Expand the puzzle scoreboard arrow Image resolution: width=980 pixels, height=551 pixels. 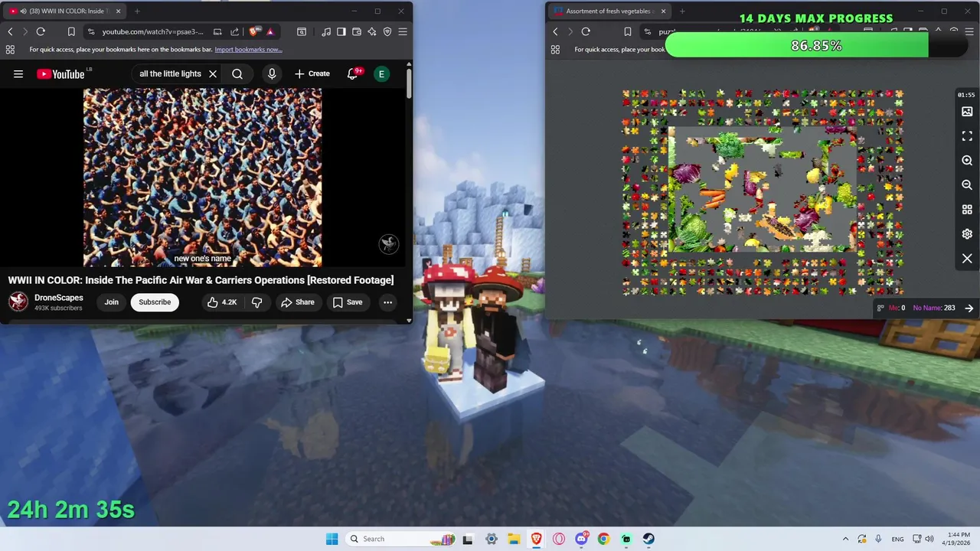point(969,308)
